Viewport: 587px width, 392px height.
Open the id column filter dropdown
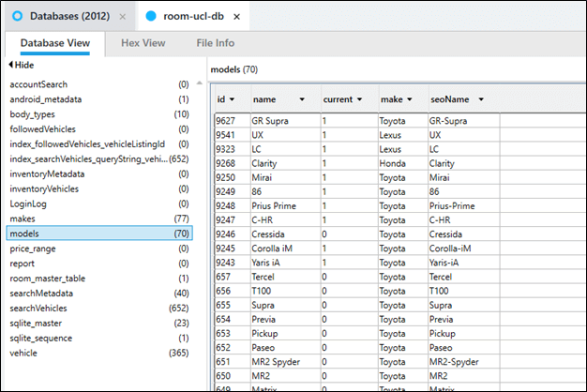(x=232, y=99)
